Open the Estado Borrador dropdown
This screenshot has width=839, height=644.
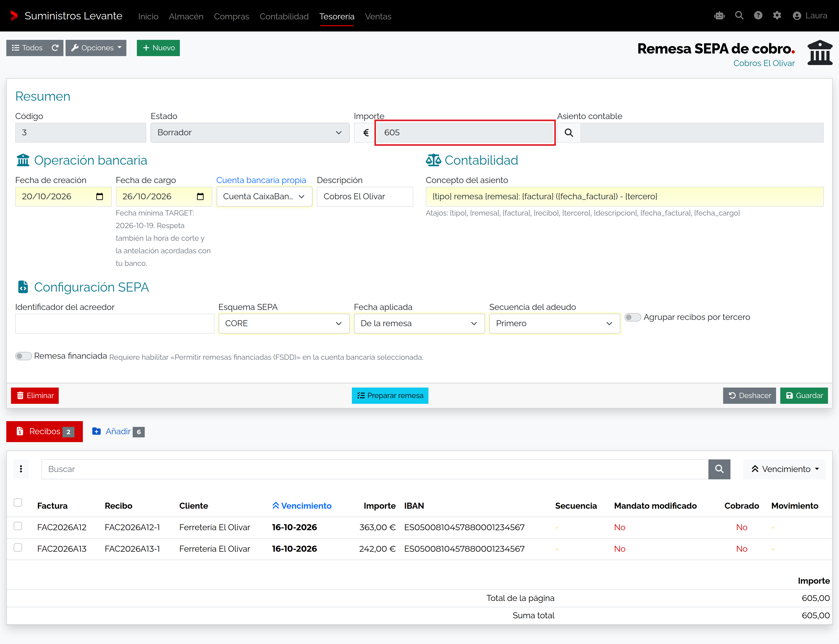tap(250, 133)
